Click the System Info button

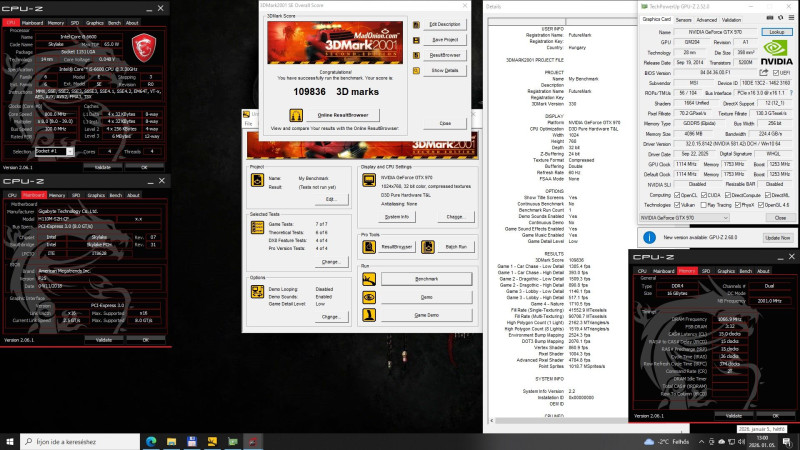click(x=396, y=217)
